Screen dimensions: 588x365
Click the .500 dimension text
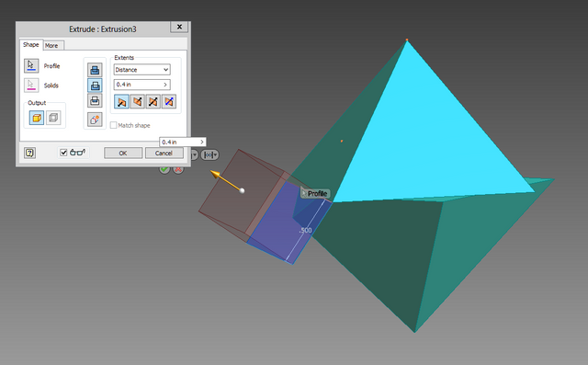[x=305, y=231]
